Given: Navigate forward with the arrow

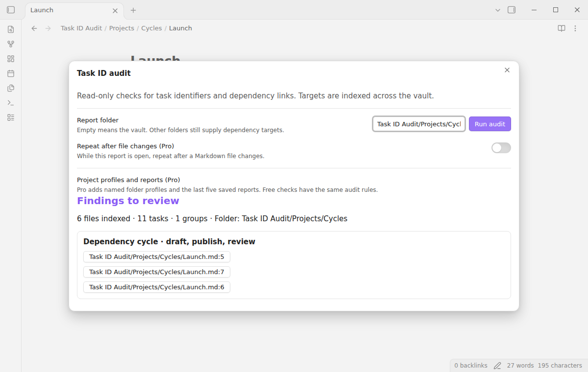Looking at the screenshot, I should click(48, 28).
